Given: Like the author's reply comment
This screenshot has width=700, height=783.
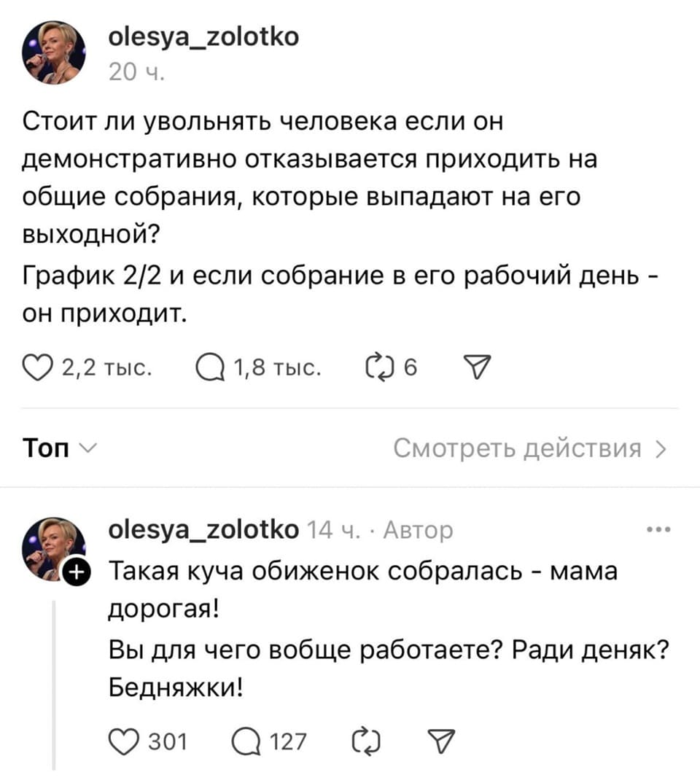Looking at the screenshot, I should tap(123, 742).
